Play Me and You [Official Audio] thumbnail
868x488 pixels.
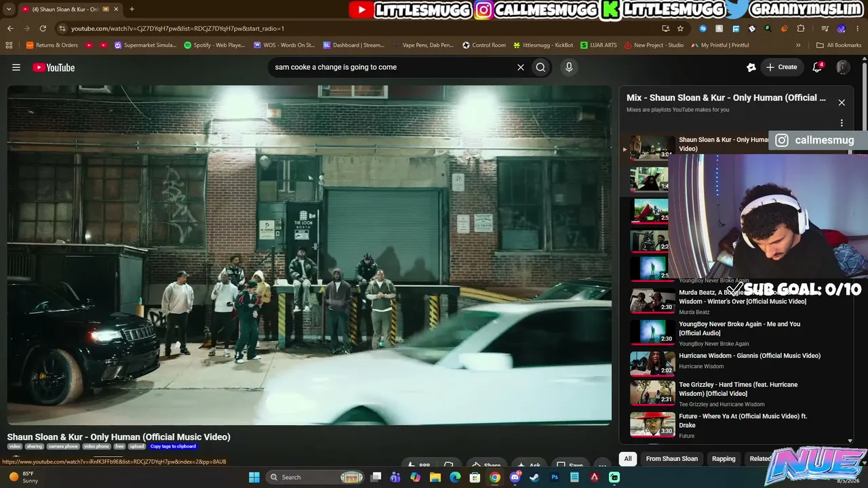(x=652, y=332)
